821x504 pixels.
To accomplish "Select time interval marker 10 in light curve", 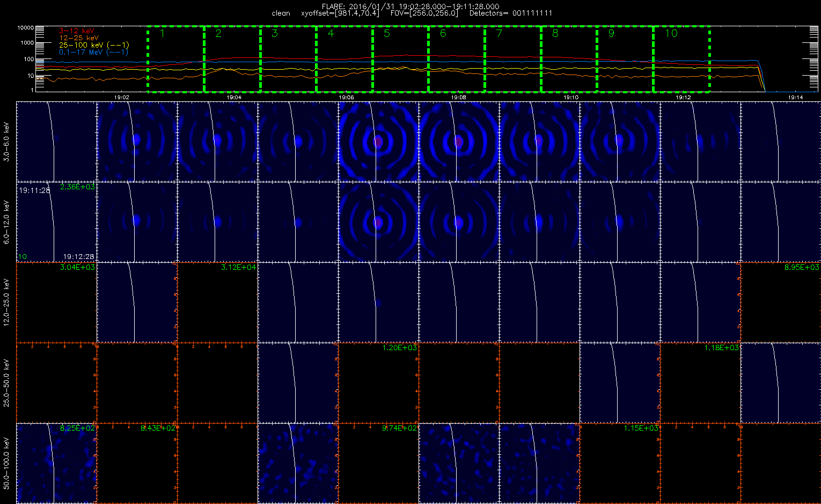I will click(671, 33).
